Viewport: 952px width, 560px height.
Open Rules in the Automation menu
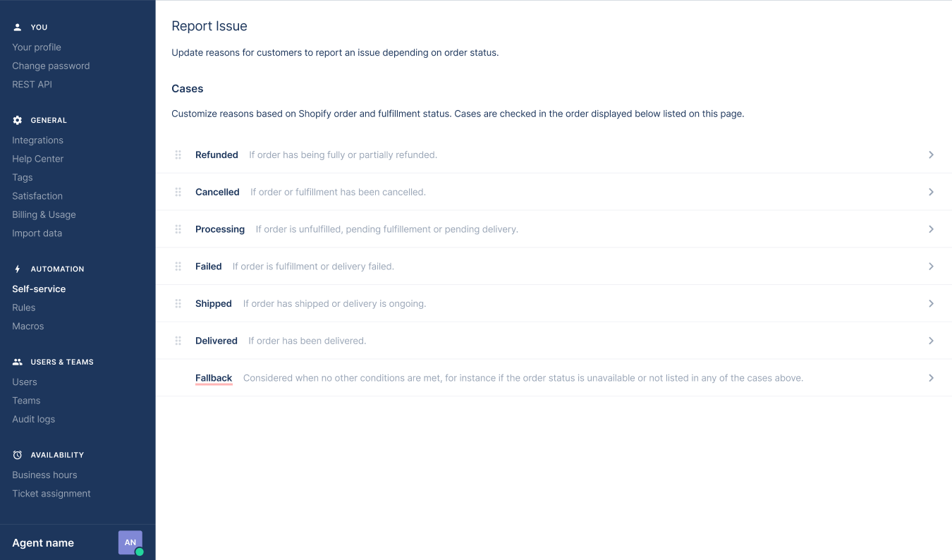(23, 308)
